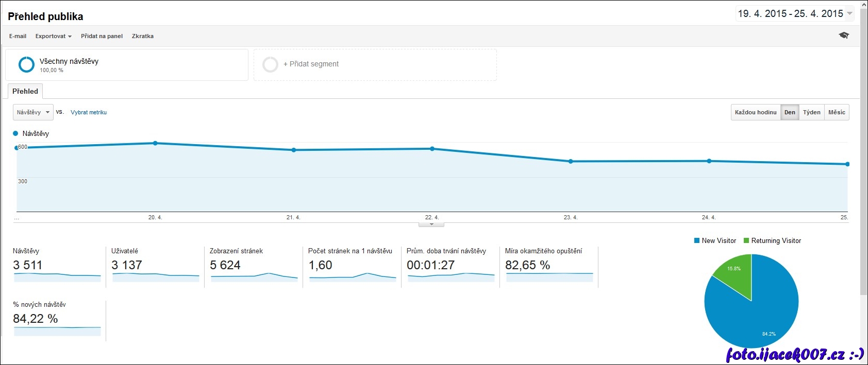Viewport: 868px width, 365px height.
Task: Select the Přehled tab
Action: pos(25,91)
